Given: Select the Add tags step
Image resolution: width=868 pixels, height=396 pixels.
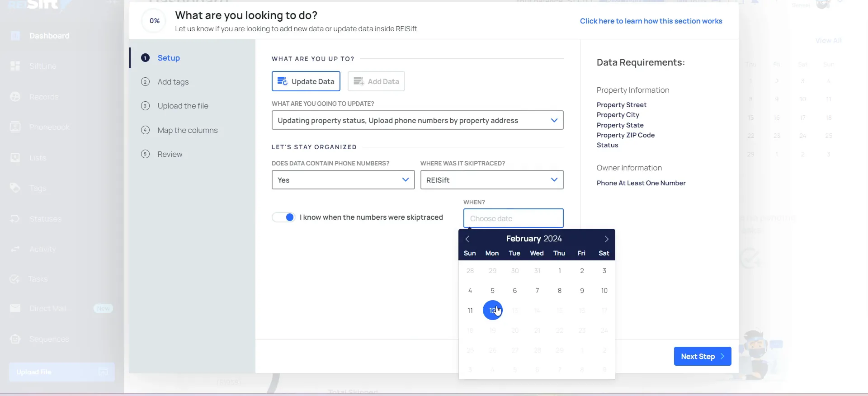Looking at the screenshot, I should coord(173,82).
